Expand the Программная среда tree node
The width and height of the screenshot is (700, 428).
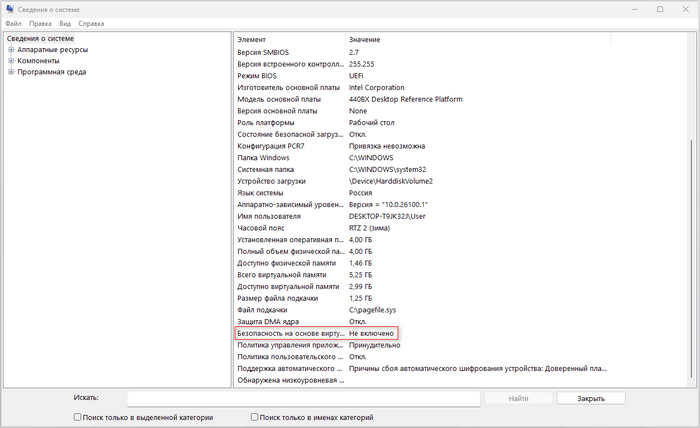11,72
